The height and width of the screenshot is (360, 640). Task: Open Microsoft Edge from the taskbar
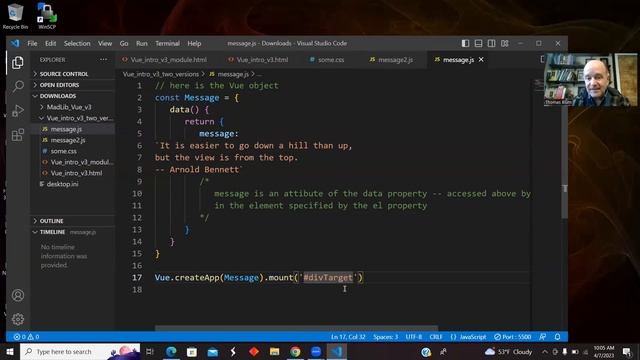[171, 351]
